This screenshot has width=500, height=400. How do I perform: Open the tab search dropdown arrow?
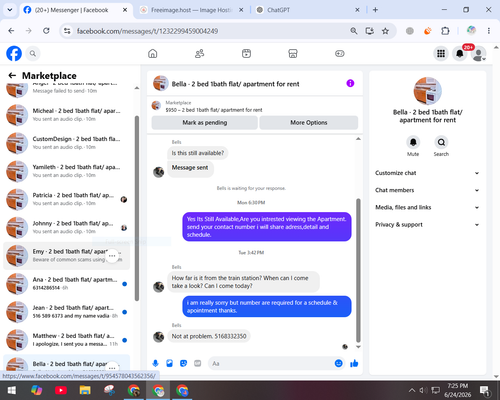point(10,10)
